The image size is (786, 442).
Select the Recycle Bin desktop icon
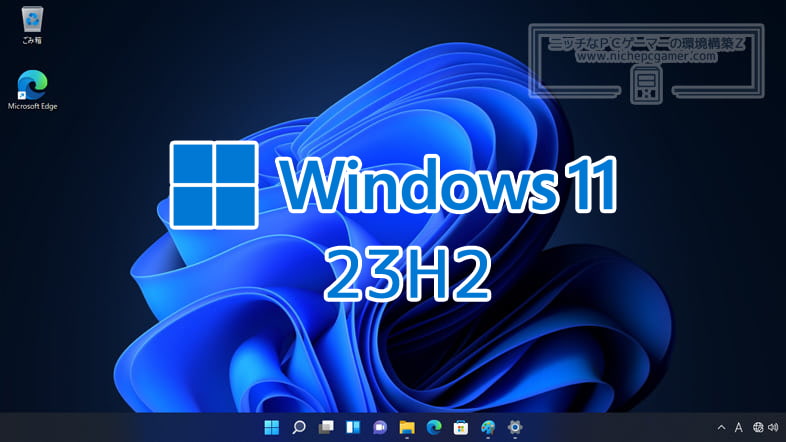(x=32, y=25)
